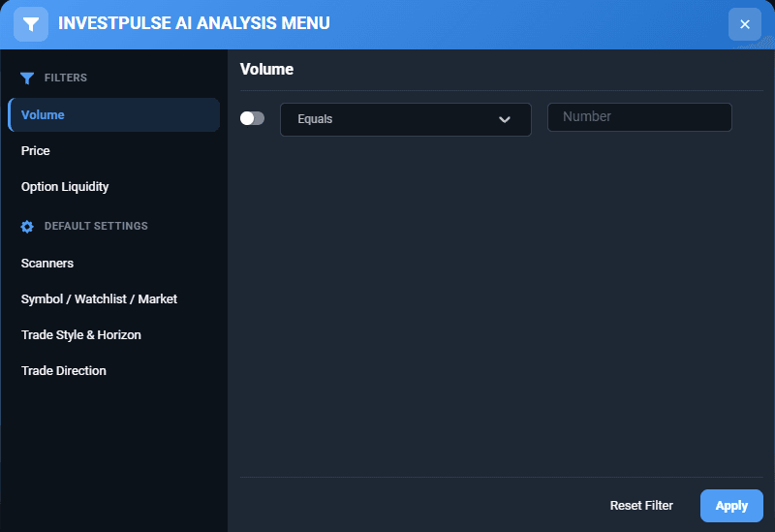Click the Volume panel heading

pos(266,69)
